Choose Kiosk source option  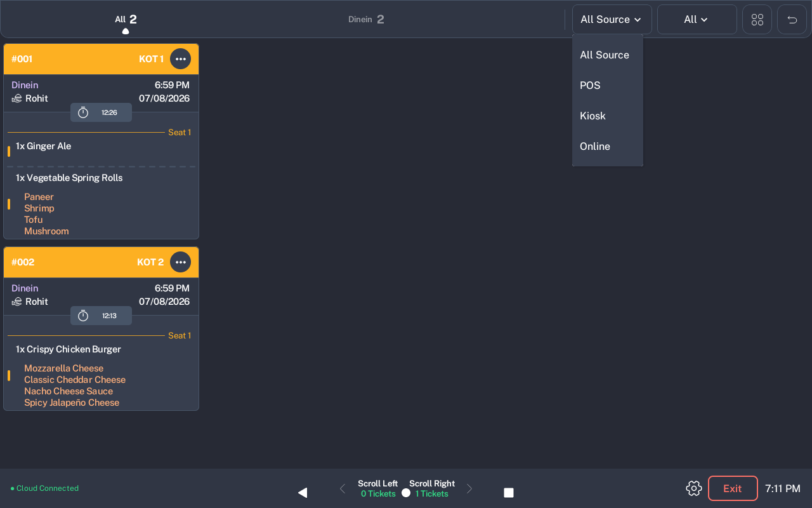[608, 116]
